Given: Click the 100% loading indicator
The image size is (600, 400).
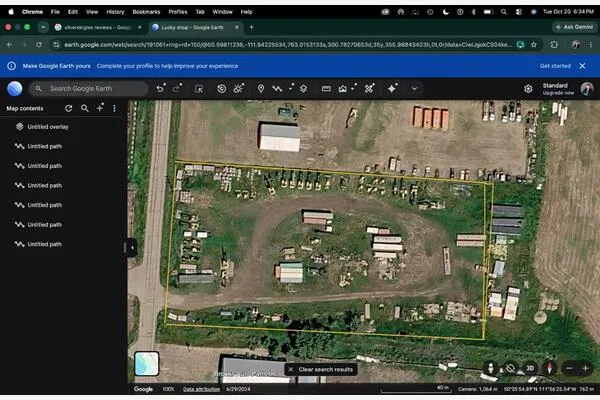Looking at the screenshot, I should click(x=168, y=389).
